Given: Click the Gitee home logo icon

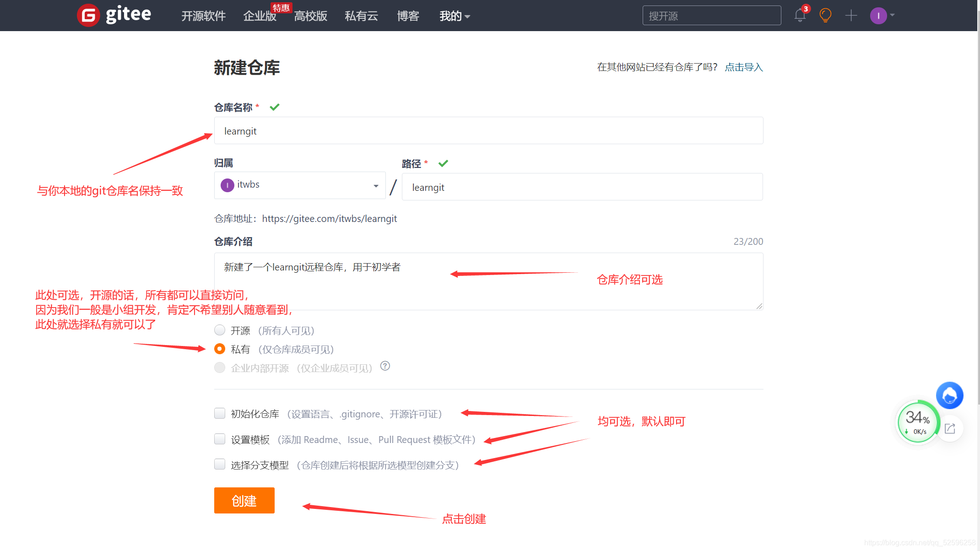Looking at the screenshot, I should [x=87, y=16].
